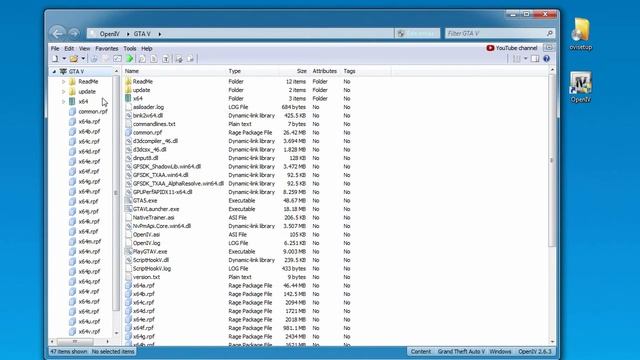The width and height of the screenshot is (640, 360).
Task: Click Windows in the status bar
Action: click(500, 351)
